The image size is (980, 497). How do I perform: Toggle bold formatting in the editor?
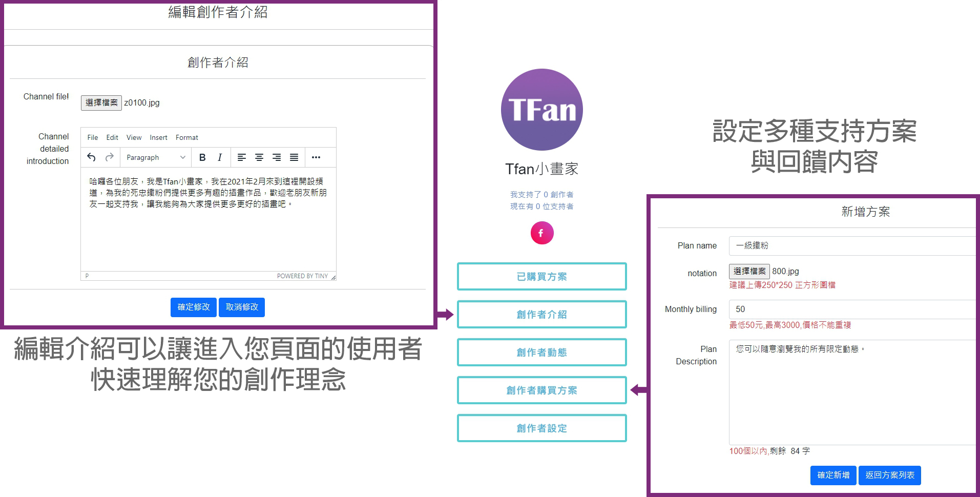(x=202, y=157)
